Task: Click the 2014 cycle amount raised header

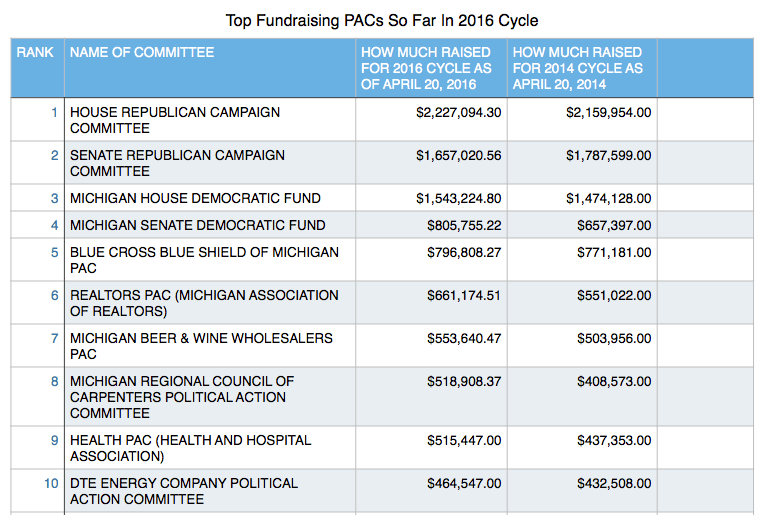Action: tap(578, 68)
